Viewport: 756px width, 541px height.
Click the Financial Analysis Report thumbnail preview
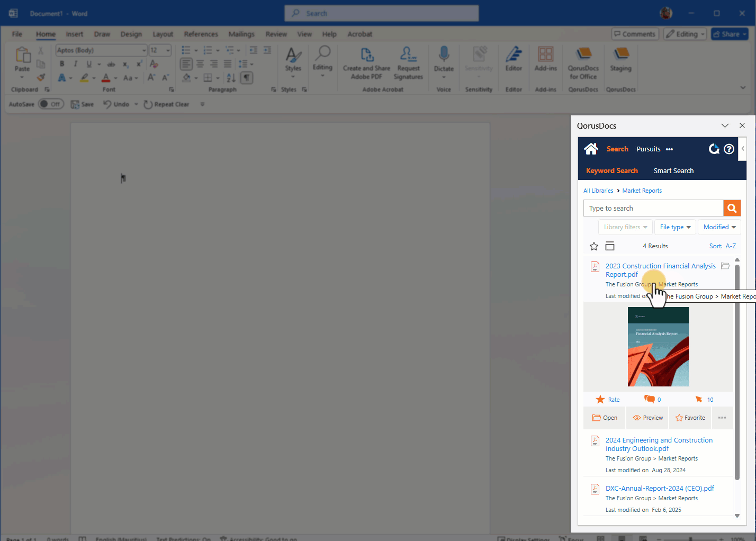[658, 347]
